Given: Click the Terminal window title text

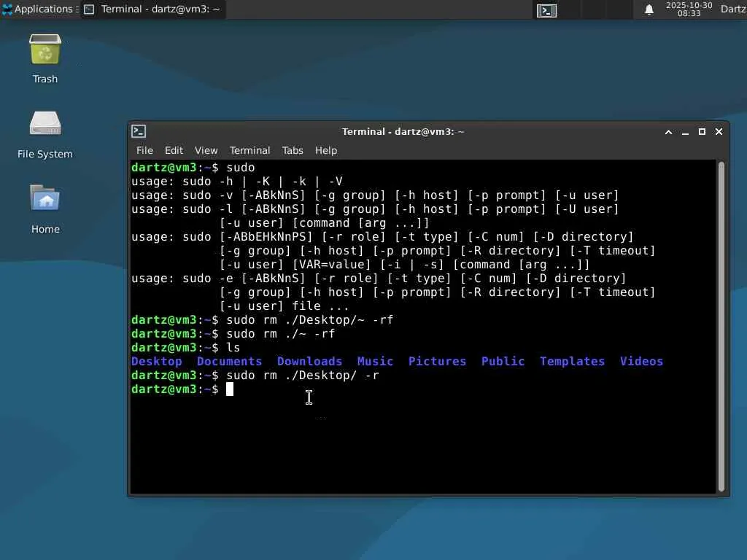Looking at the screenshot, I should click(x=403, y=131).
